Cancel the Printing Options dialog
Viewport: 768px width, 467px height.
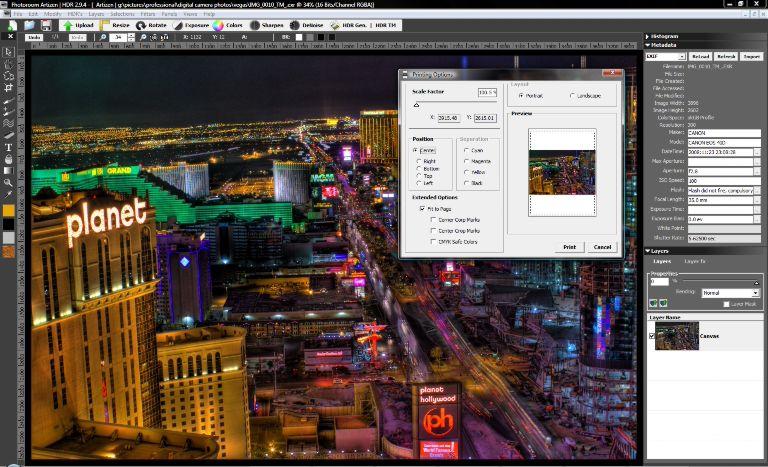tap(602, 246)
